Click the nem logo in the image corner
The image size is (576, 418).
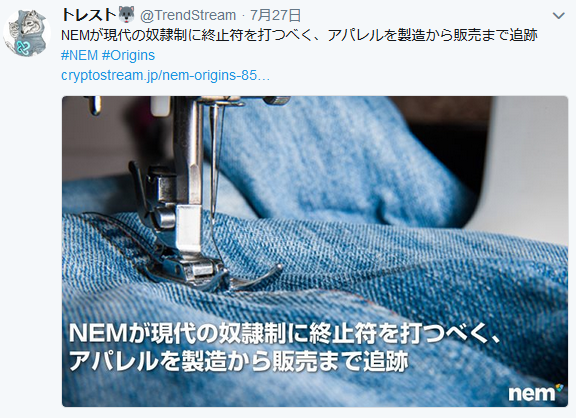532,393
